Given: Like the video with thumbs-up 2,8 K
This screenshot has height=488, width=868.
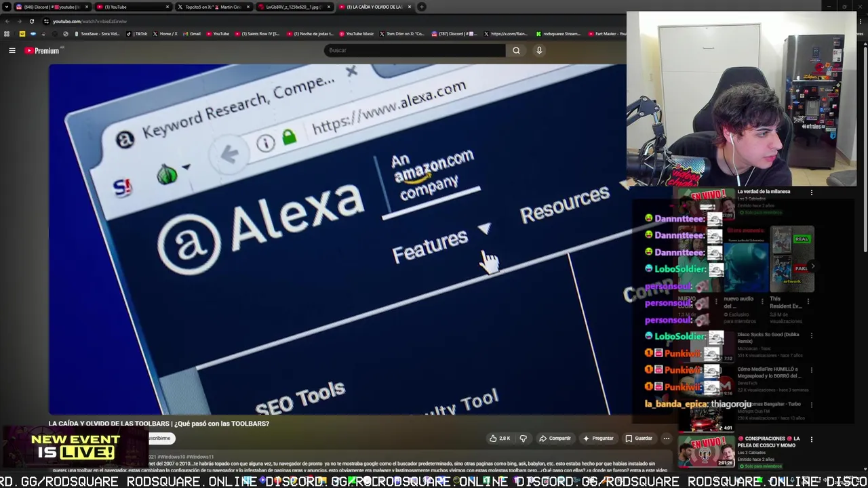Looking at the screenshot, I should pyautogui.click(x=500, y=439).
